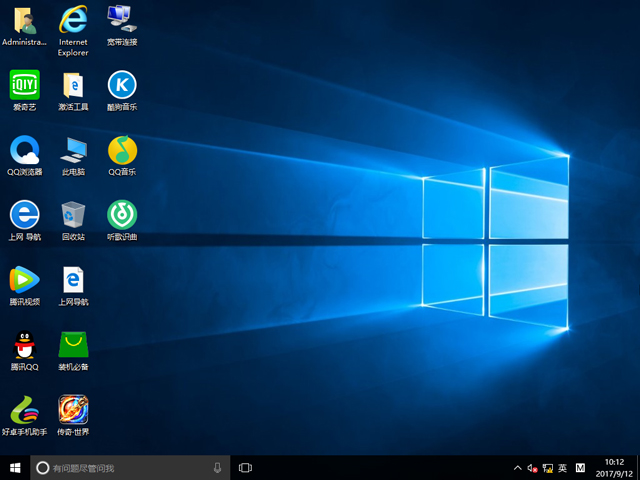Viewport: 640px width, 480px height.
Task: Open the 装机必备 green bag icon
Action: pos(73,345)
